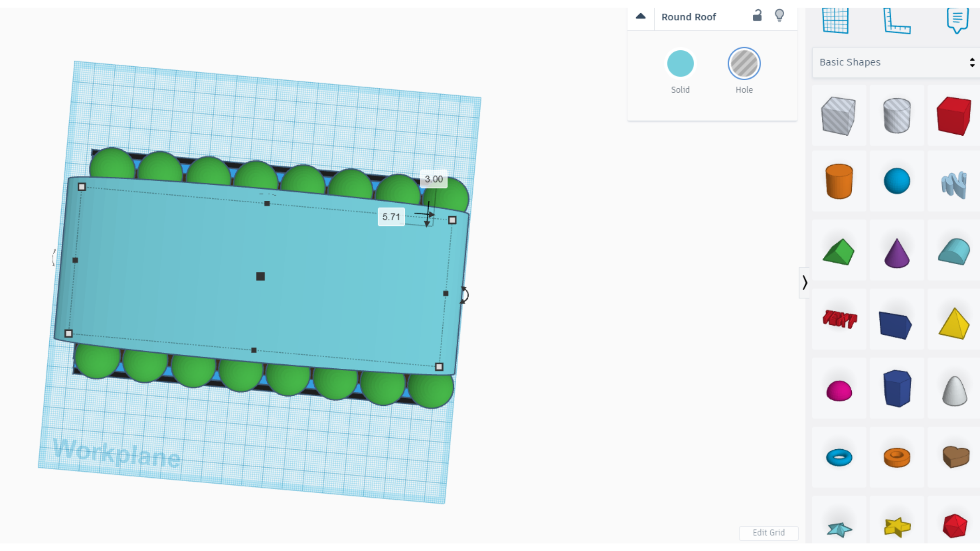Viewport: 980px width, 551px height.
Task: Hide the selected shape using lightbulb
Action: coord(779,16)
